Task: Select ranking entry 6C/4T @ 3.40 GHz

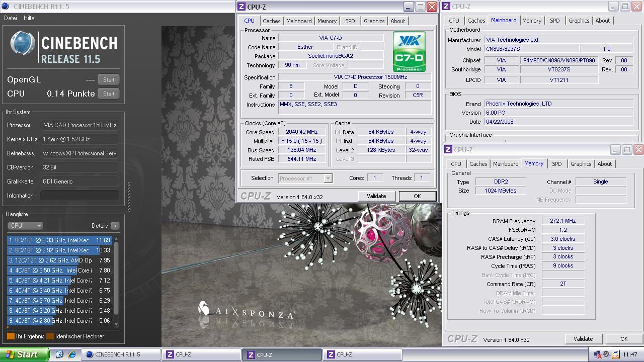Action: 59,291
